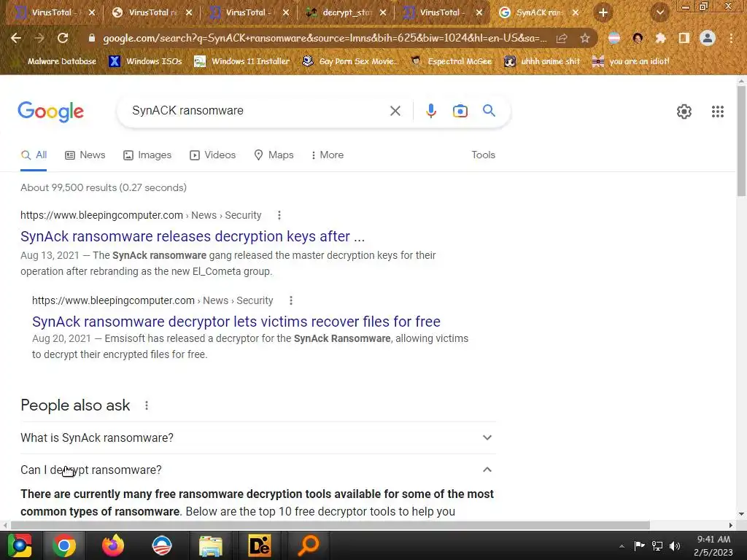Clear the search box with the X
The width and height of the screenshot is (747, 560).
[395, 111]
